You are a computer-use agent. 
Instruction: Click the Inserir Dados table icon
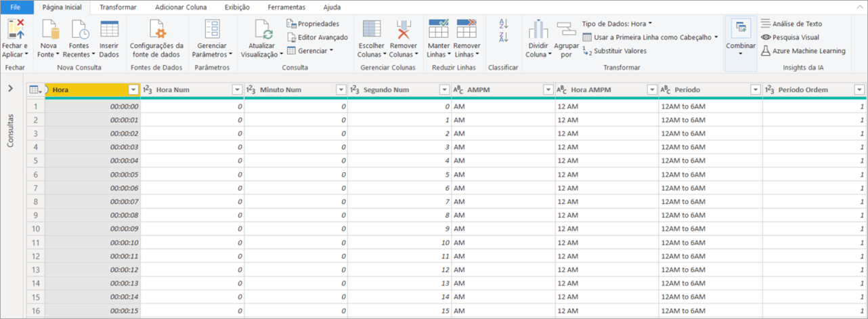109,30
